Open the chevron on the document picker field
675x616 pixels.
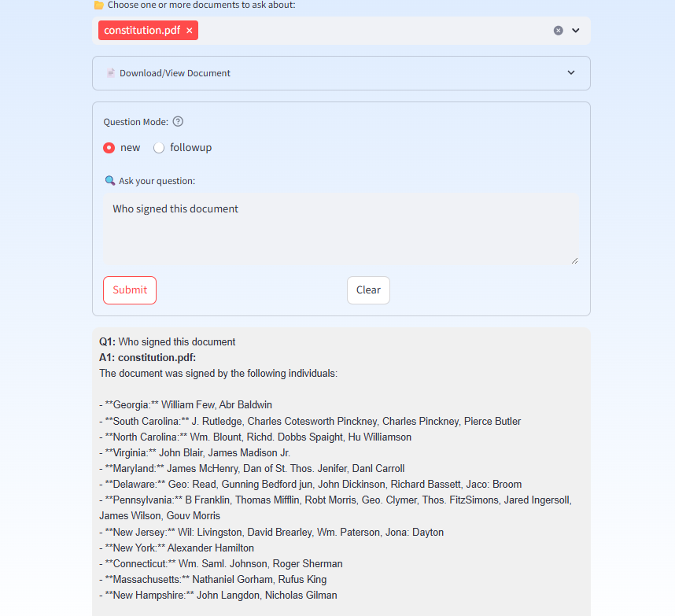pos(576,30)
